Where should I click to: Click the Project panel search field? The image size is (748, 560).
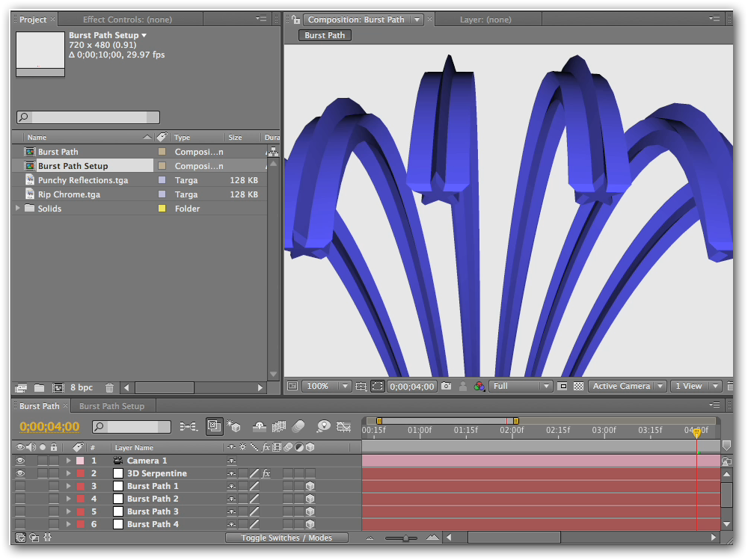coord(88,117)
